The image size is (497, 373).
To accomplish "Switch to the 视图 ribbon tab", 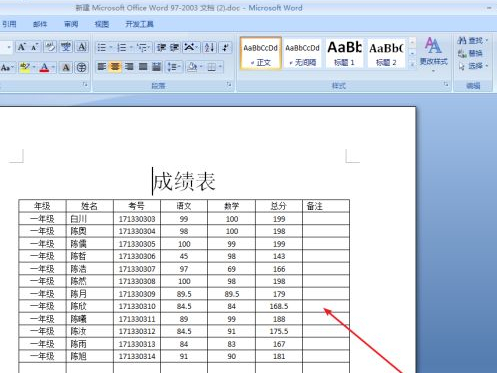I will [x=102, y=24].
